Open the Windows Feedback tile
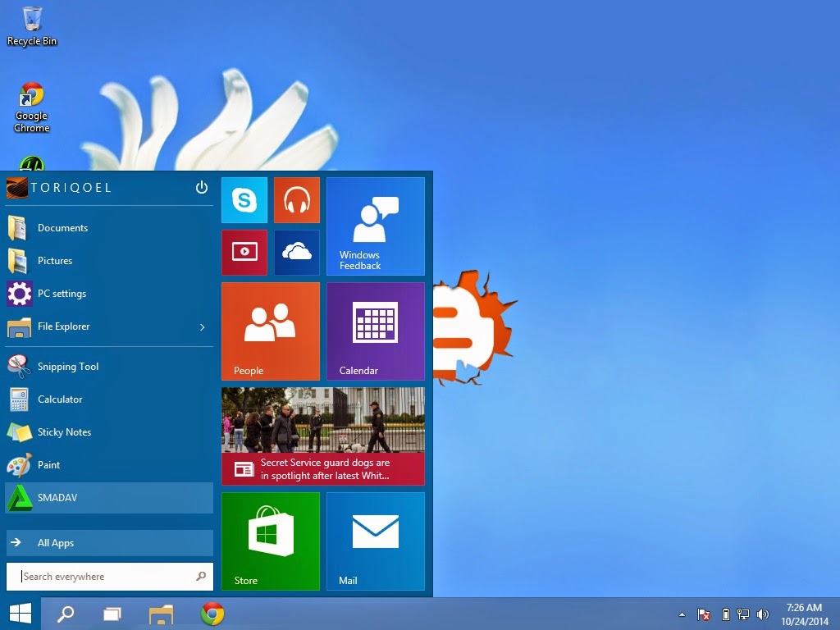This screenshot has width=840, height=630. pos(375,226)
